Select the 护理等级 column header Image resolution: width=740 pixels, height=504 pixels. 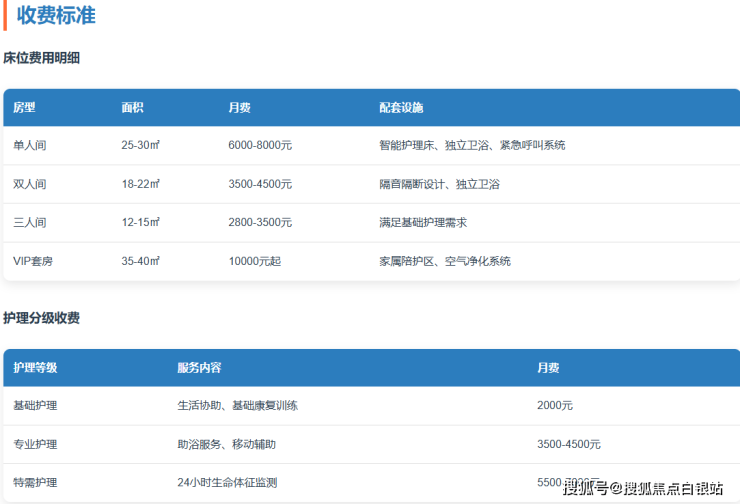coord(35,367)
